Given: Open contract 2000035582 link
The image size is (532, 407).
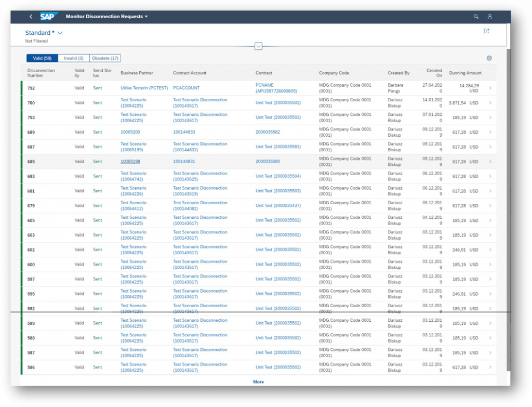Looking at the screenshot, I should coord(268,132).
